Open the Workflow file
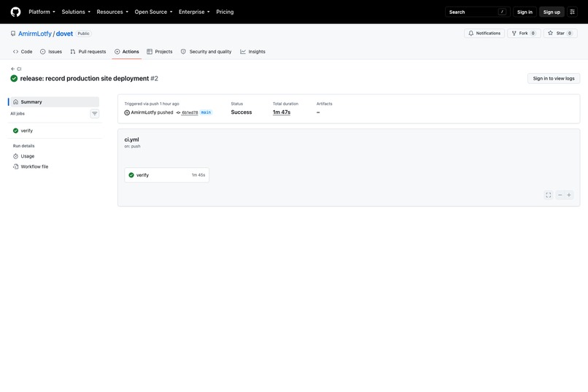Image resolution: width=588 pixels, height=392 pixels. [x=55, y=167]
